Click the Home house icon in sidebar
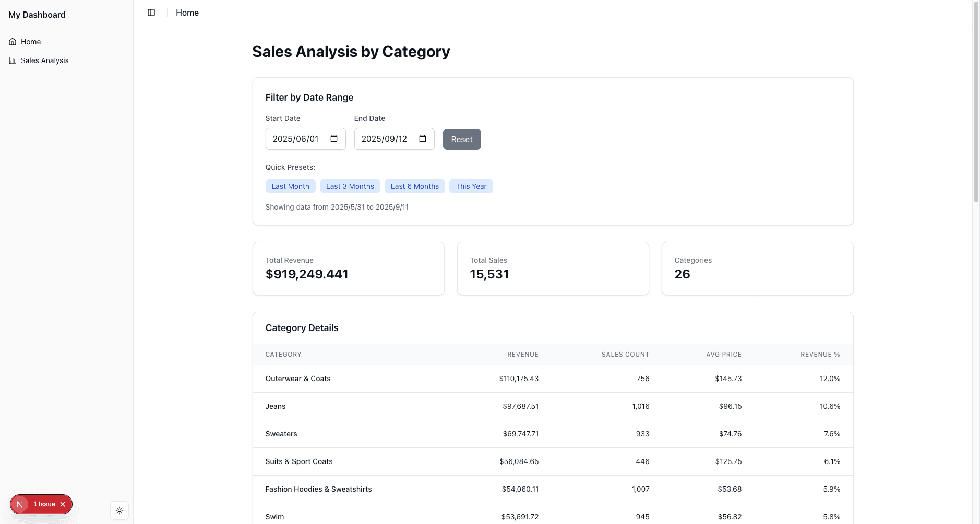This screenshot has height=524, width=980. (13, 42)
